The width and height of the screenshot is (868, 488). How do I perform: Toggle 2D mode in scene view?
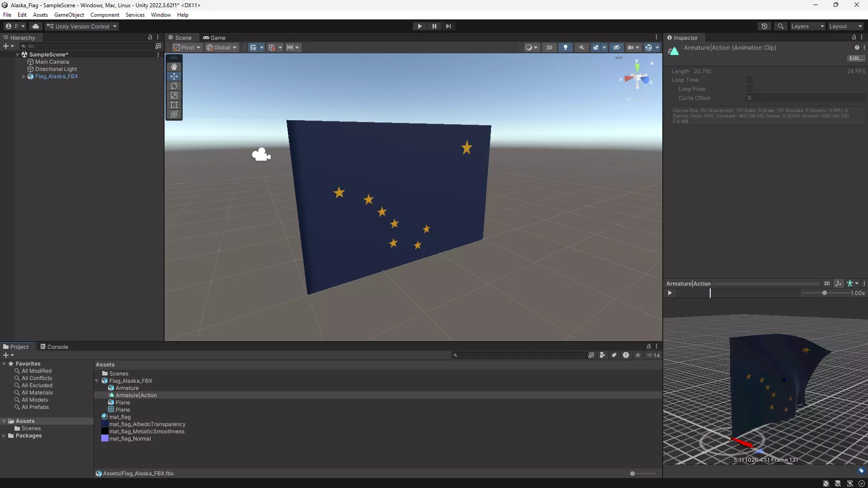[x=549, y=47]
